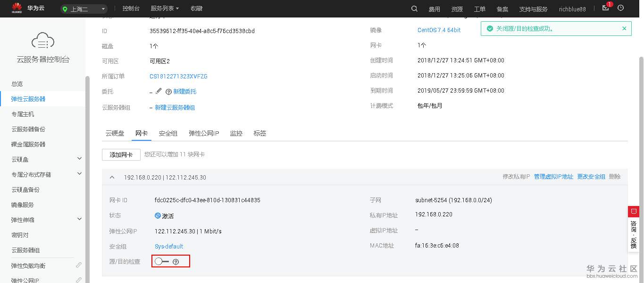644x283 pixels.
Task: Click subnet-5254 (192.168.0.0/24) text
Action: [453, 200]
